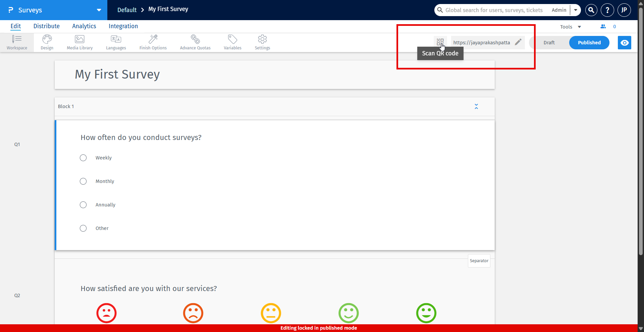Select Finish Options
Image resolution: width=644 pixels, height=332 pixels.
click(153, 42)
